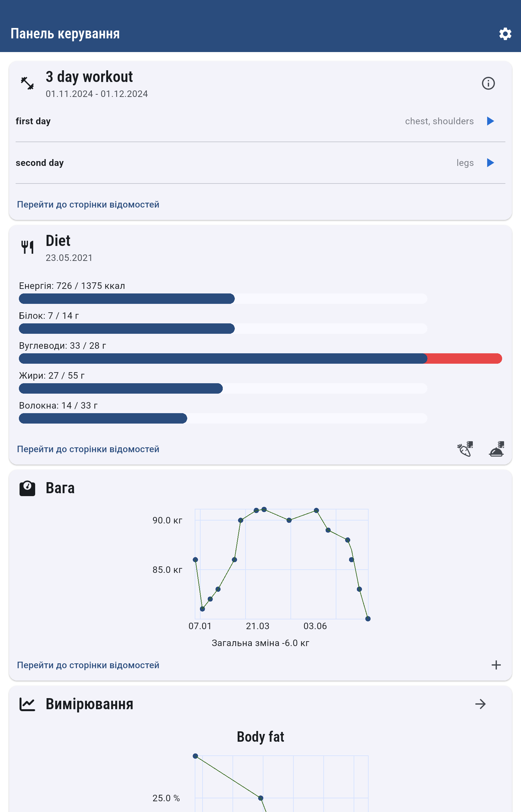The width and height of the screenshot is (521, 812).
Task: Click the Жири: 27 / 55 г label
Action: (x=52, y=375)
